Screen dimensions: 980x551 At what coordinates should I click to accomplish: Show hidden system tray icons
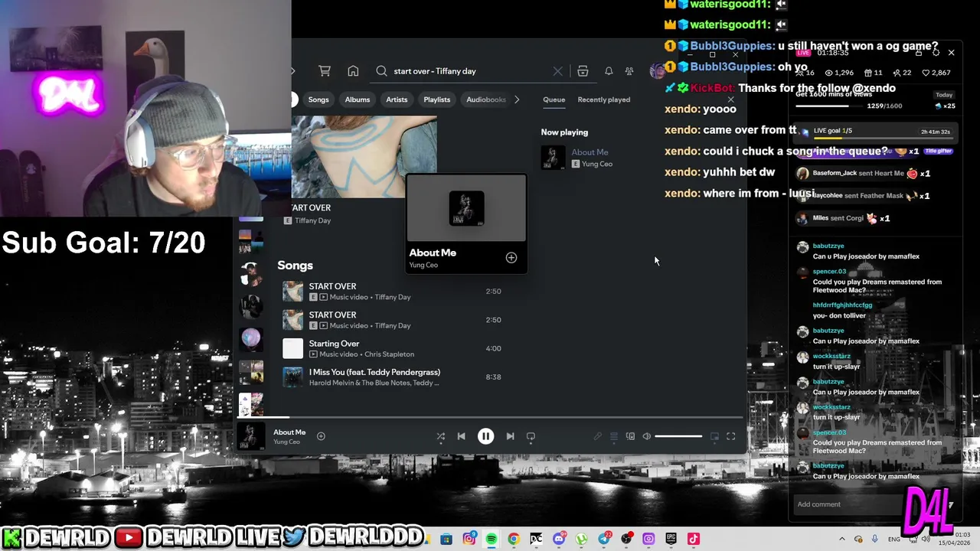841,539
